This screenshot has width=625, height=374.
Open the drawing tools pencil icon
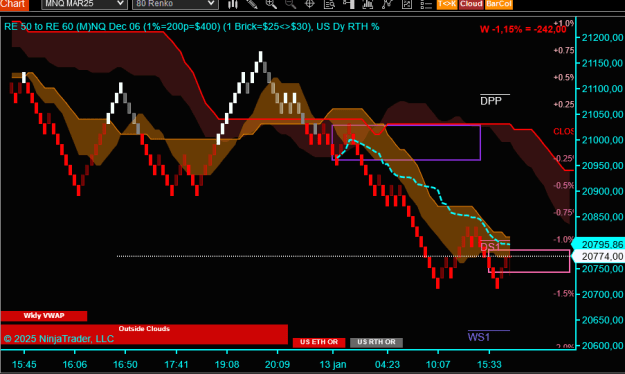252,4
